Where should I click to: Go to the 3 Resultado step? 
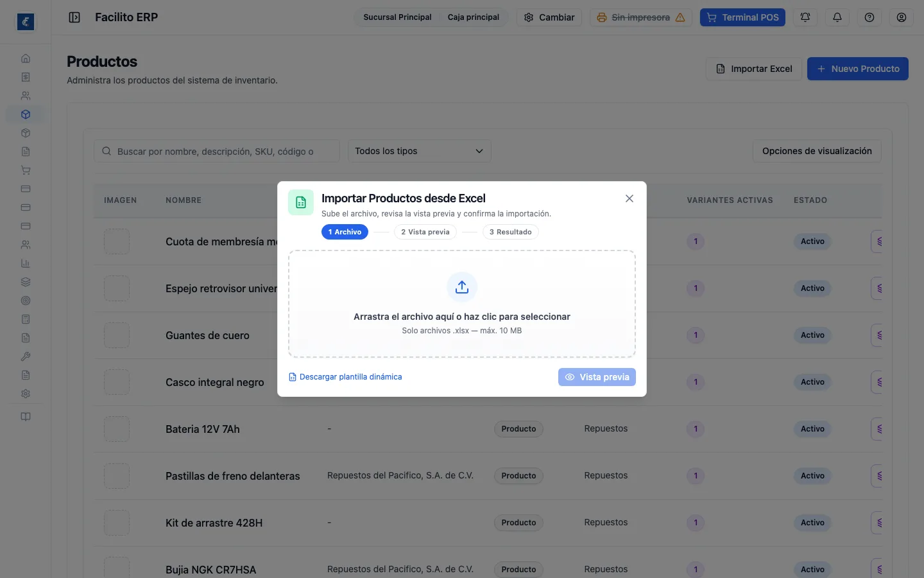[511, 232]
